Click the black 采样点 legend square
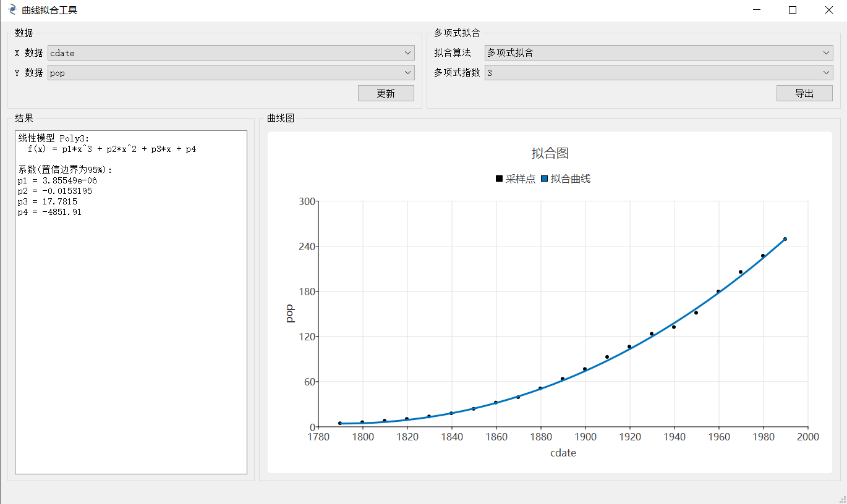847x504 pixels. pos(499,179)
